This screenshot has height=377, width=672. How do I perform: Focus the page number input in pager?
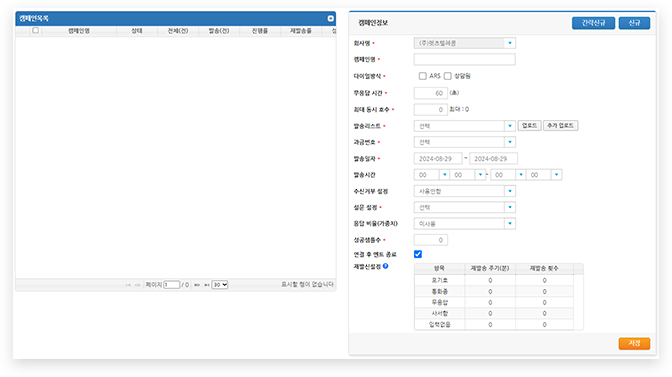(x=171, y=285)
